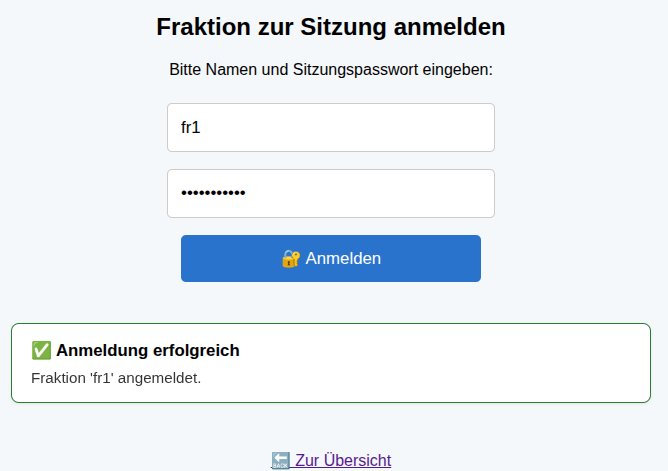Screen dimensions: 668x471
Task: Click the Anmeldung erfolgreich title
Action: [148, 350]
